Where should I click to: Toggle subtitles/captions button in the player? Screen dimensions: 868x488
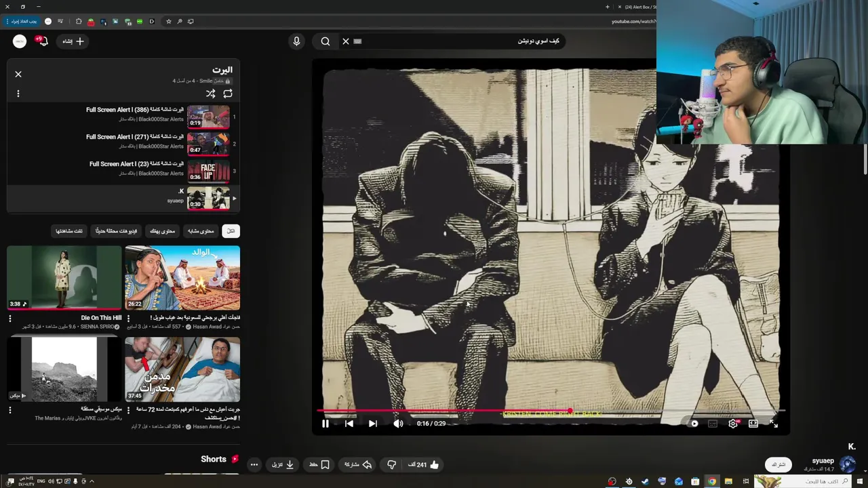pos(713,424)
